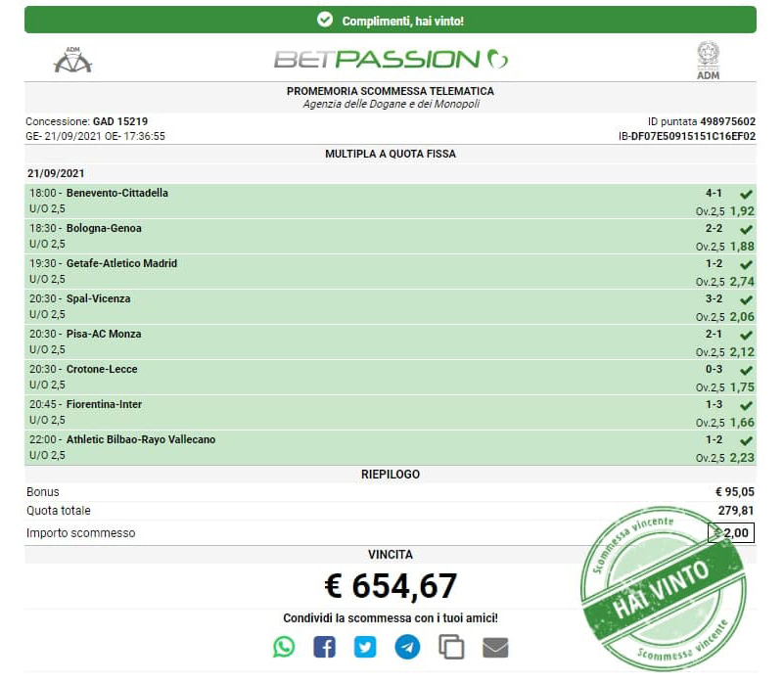
Task: Click the Condividi la scommessa con i tuoi amici text
Action: [391, 618]
